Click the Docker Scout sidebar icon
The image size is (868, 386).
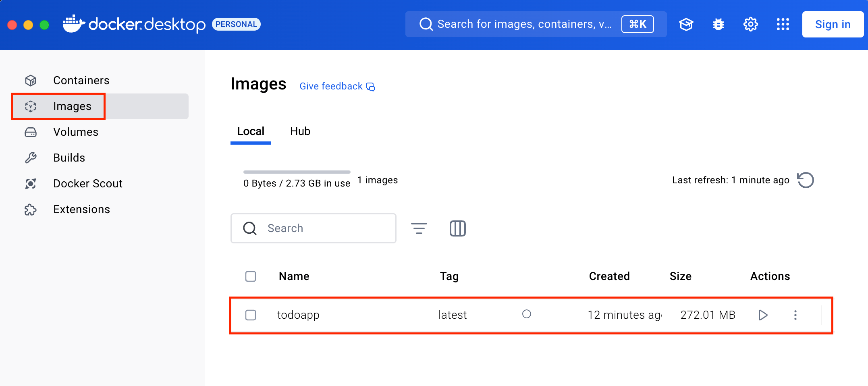31,184
